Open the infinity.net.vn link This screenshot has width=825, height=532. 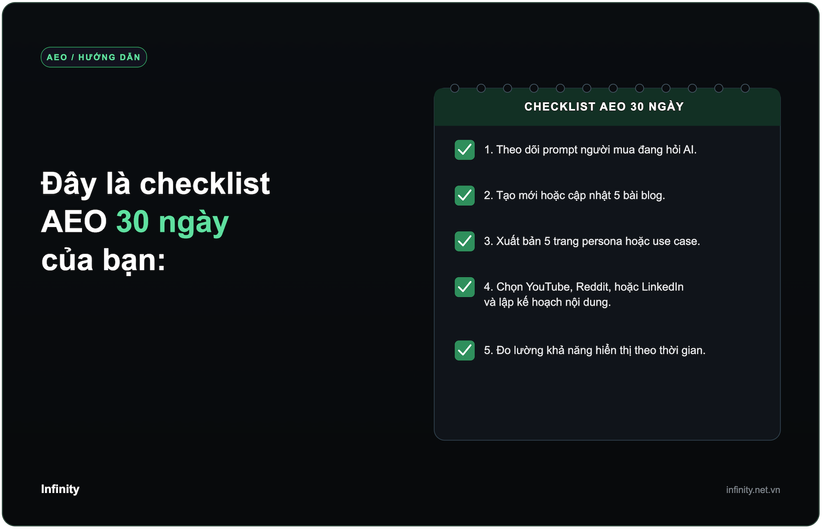point(753,490)
